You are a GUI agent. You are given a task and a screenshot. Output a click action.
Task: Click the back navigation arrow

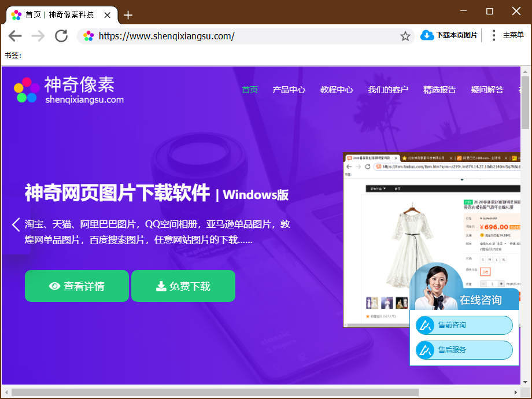click(15, 35)
